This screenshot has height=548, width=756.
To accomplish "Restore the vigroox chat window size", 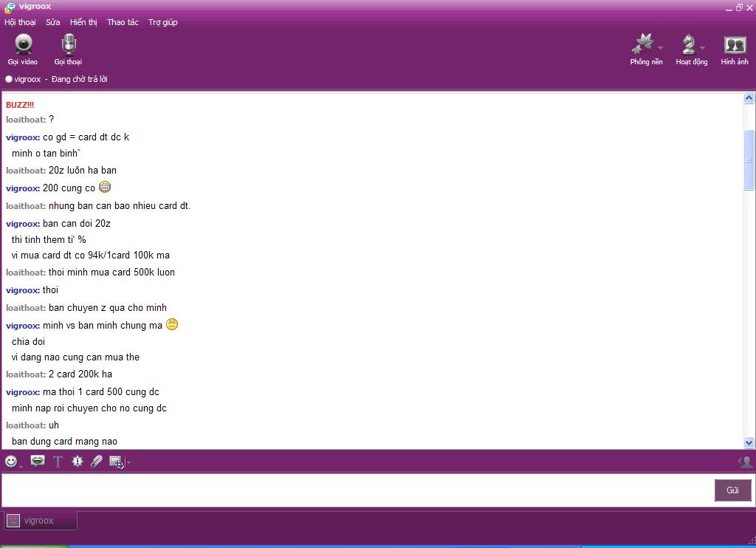I will pyautogui.click(x=739, y=7).
